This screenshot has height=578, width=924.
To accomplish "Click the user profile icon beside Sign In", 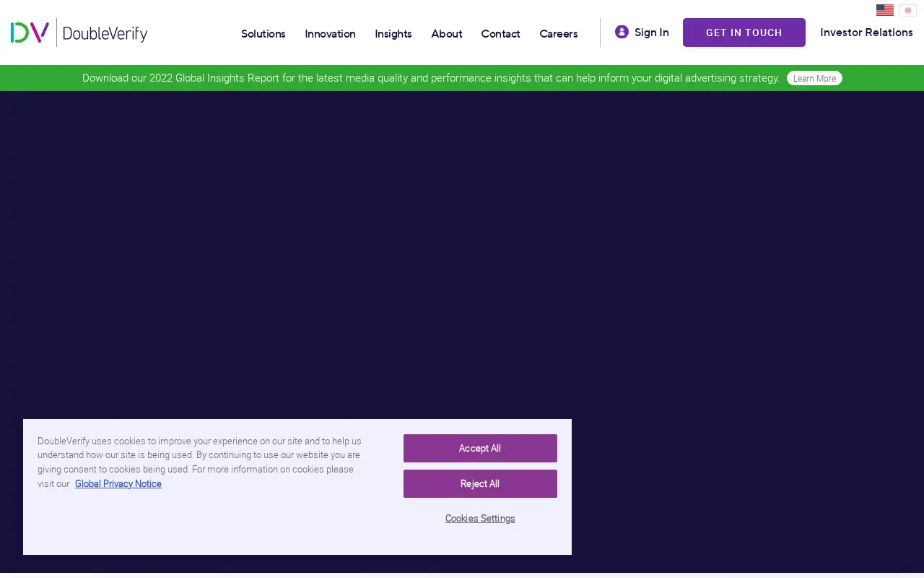I will coord(622,32).
